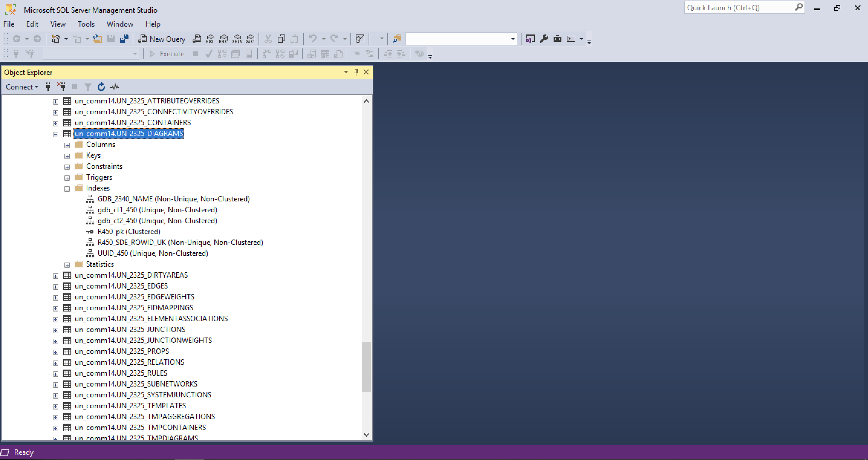Open the Properties wrench icon in toolbar
868x460 pixels.
[x=544, y=39]
